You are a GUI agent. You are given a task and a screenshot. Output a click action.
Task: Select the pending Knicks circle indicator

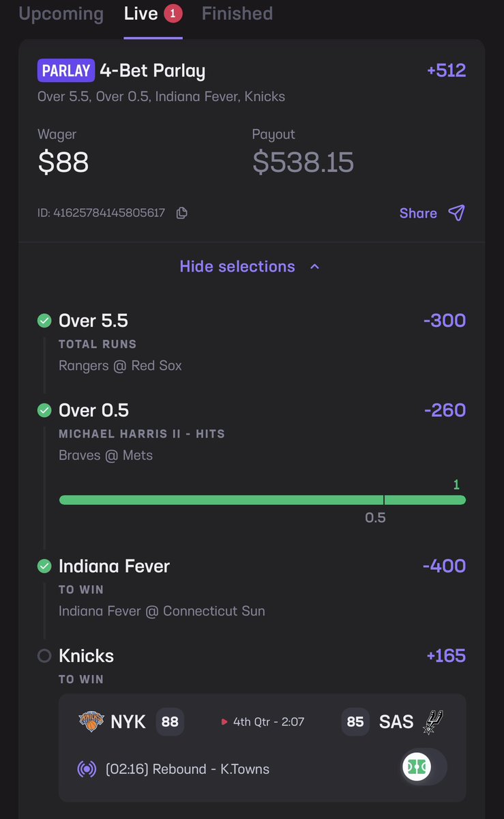point(44,656)
